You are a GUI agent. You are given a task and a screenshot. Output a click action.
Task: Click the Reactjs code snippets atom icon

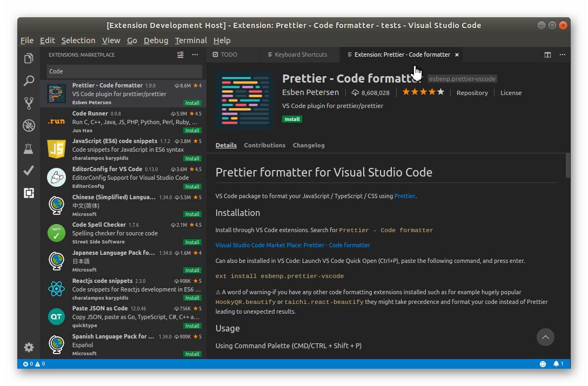(x=56, y=289)
